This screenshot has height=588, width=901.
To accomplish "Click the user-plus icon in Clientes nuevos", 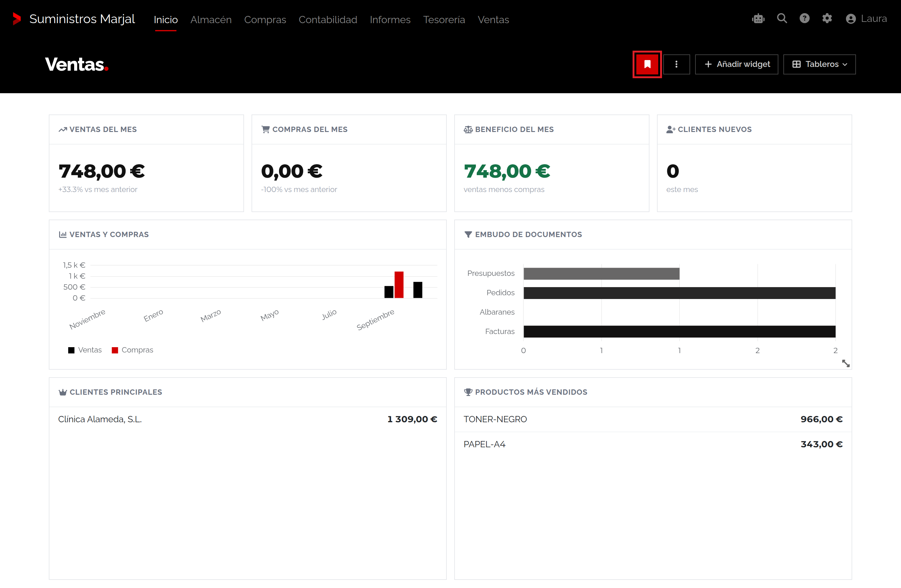I will (671, 129).
